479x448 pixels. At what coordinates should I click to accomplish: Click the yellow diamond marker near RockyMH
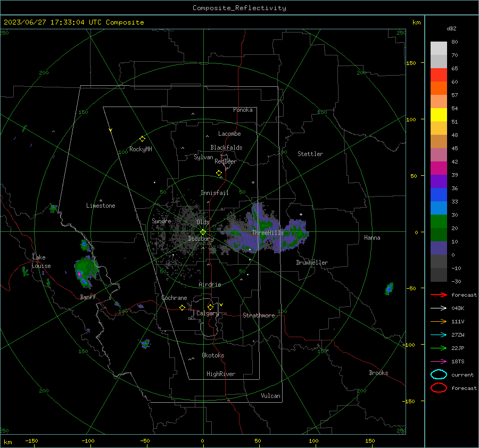142,139
